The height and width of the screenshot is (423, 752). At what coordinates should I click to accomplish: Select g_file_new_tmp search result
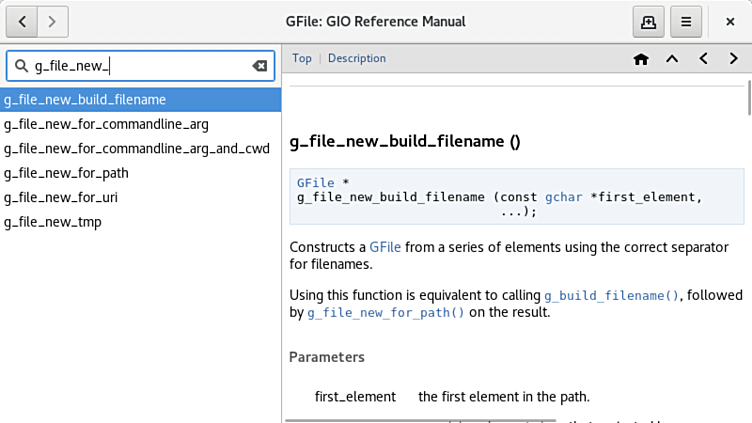pyautogui.click(x=52, y=222)
